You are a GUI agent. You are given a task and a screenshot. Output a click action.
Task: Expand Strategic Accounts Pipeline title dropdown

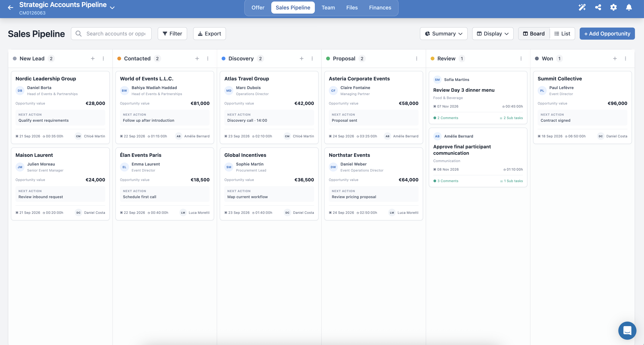click(112, 8)
